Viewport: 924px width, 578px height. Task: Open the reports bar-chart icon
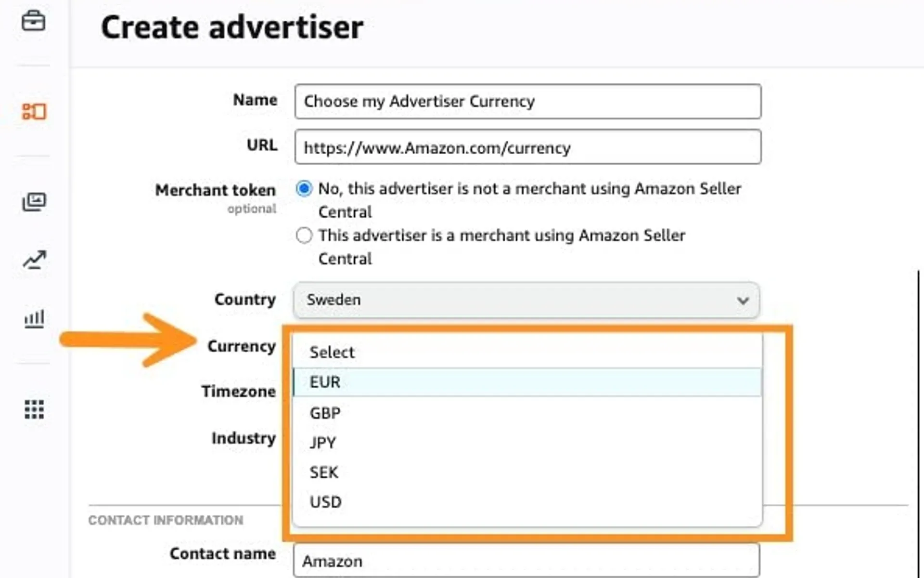coord(34,318)
